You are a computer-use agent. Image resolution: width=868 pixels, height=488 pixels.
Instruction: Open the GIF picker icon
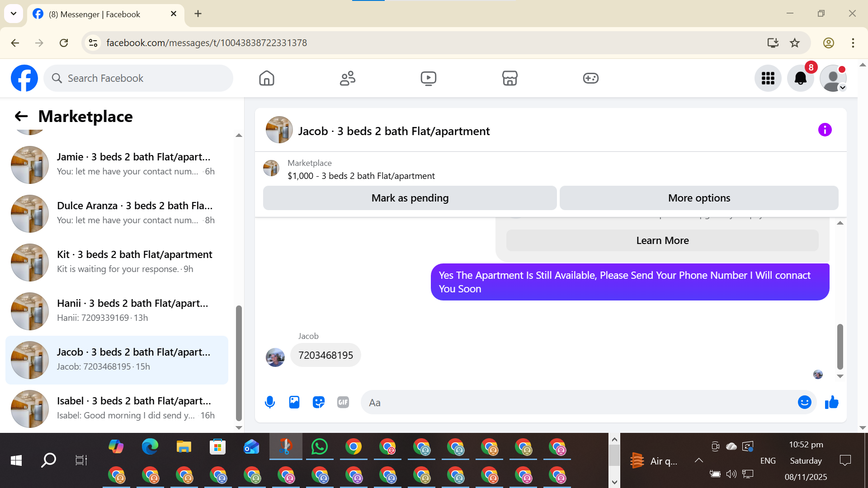tap(343, 402)
